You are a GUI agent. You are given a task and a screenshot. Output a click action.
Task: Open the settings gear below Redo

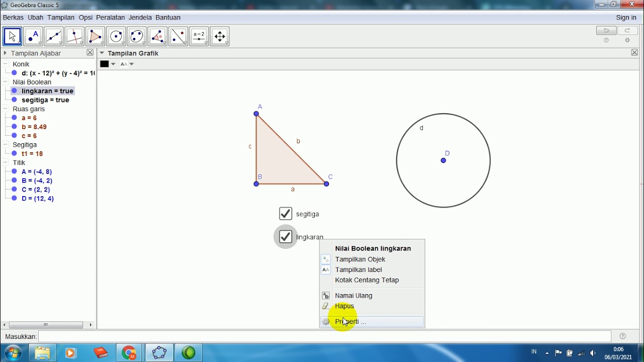pos(627,41)
